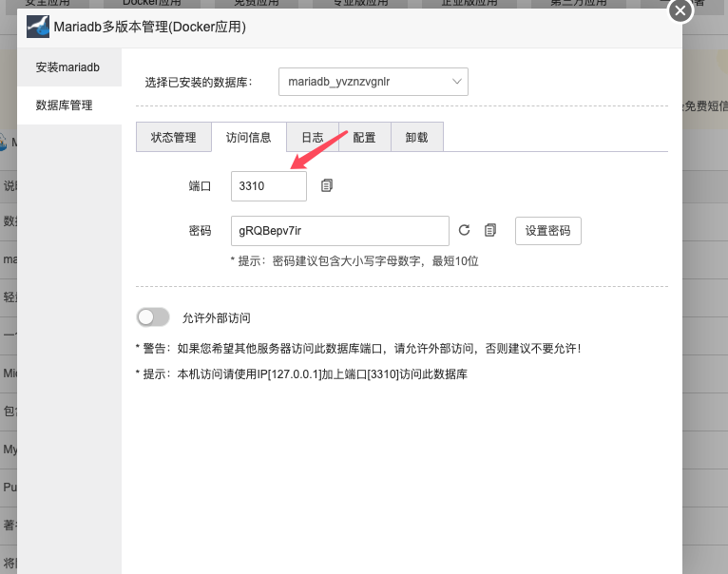Select 数据库管理 in the sidebar

click(69, 105)
